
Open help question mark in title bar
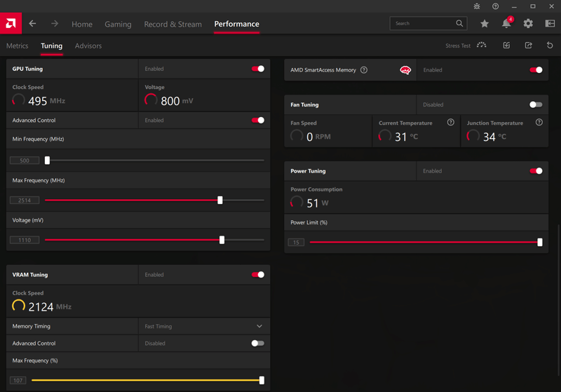(496, 6)
